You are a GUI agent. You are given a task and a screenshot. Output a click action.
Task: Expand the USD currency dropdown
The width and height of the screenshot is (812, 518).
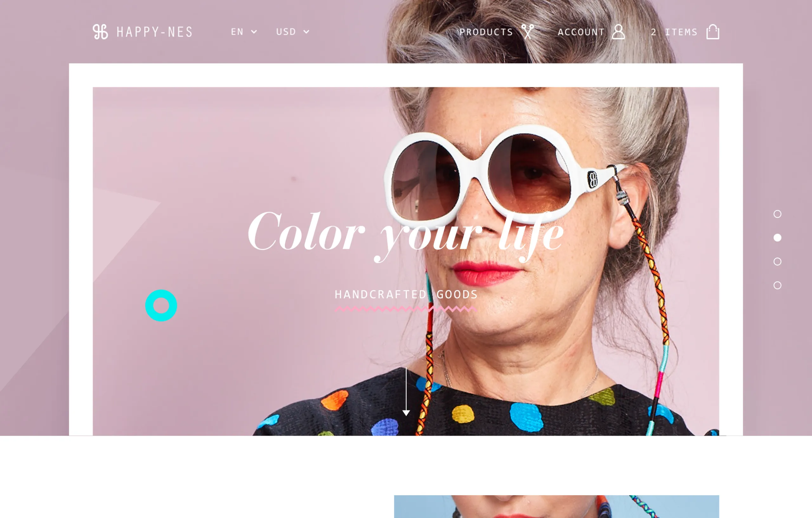(292, 32)
